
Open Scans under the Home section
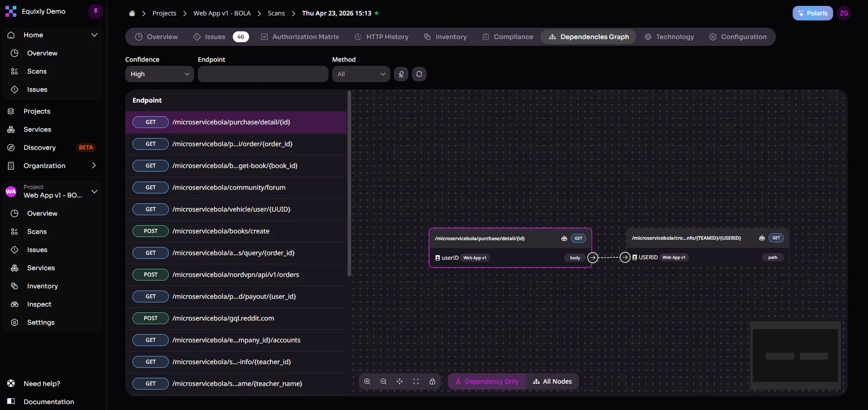click(37, 71)
